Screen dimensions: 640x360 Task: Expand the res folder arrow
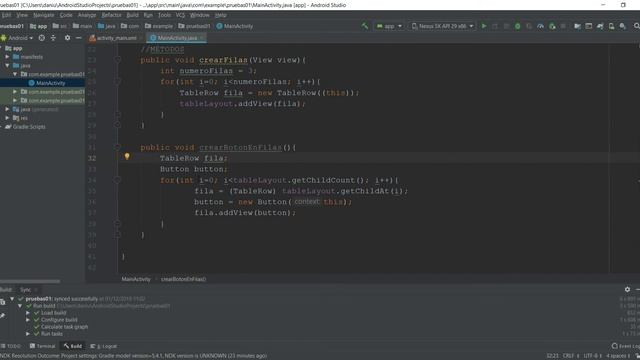(7, 118)
